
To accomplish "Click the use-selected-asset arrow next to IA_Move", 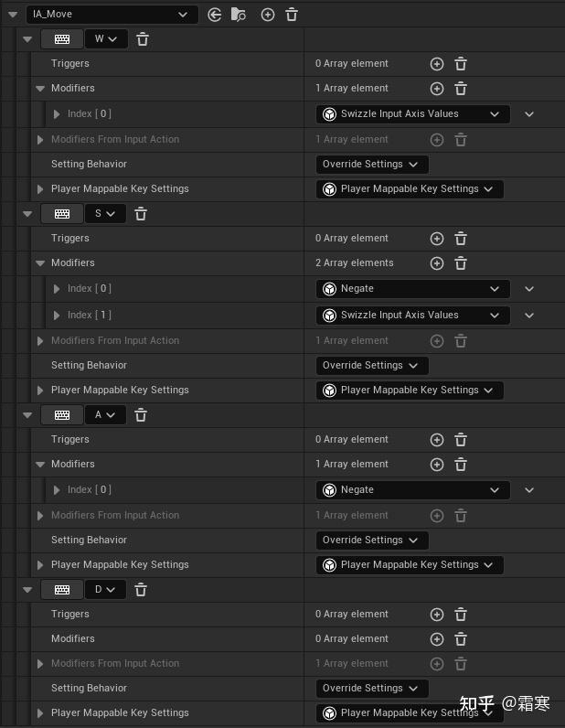I will pos(215,15).
